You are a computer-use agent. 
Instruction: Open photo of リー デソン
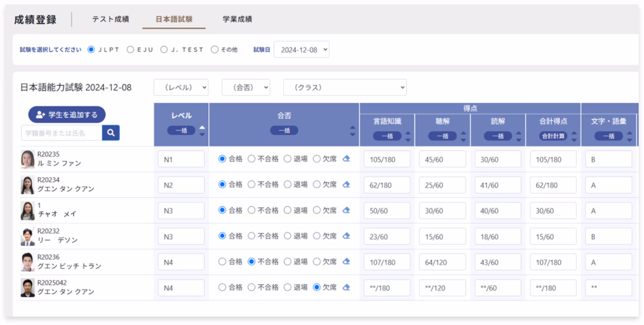(x=28, y=237)
